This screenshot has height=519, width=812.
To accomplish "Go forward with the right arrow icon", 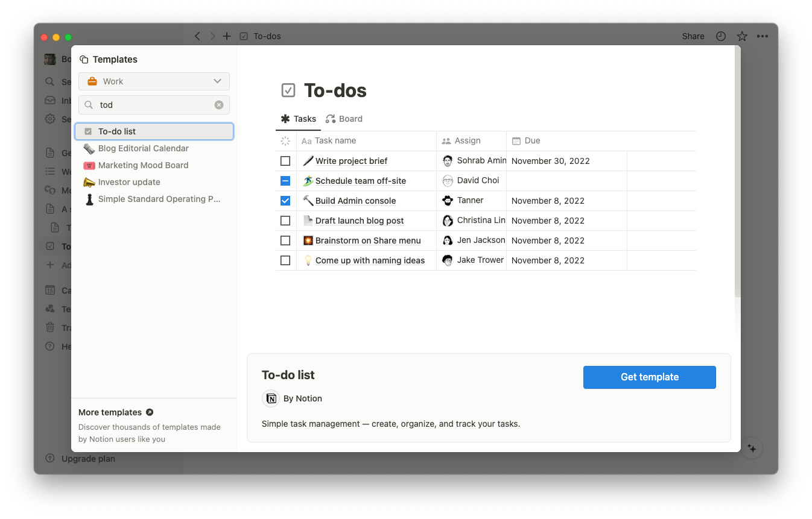I will pyautogui.click(x=212, y=36).
